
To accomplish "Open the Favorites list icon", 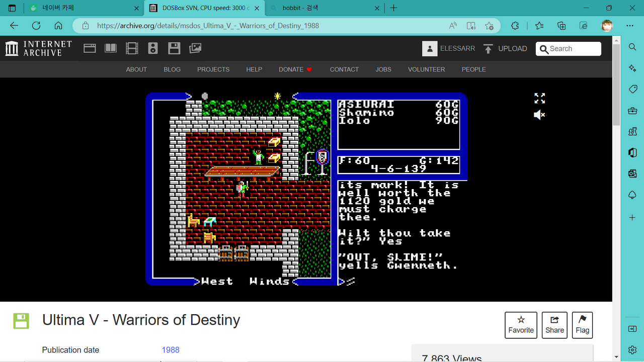I will pos(539,26).
